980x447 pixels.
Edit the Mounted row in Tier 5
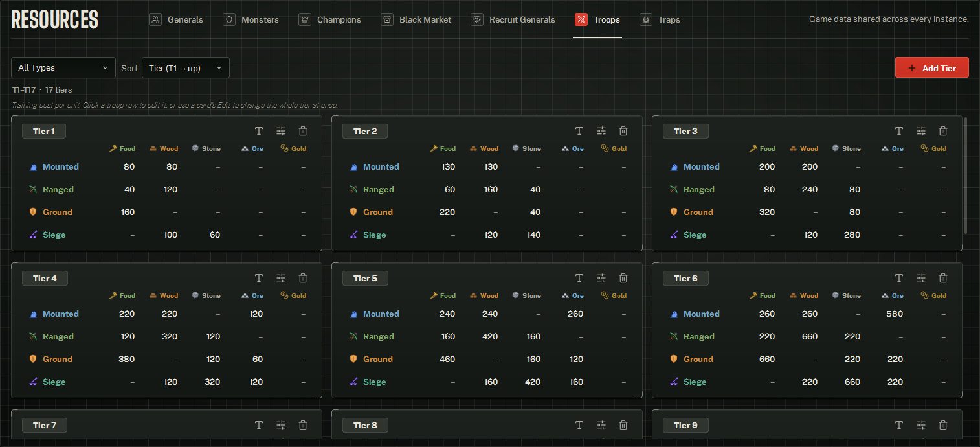[x=487, y=314]
